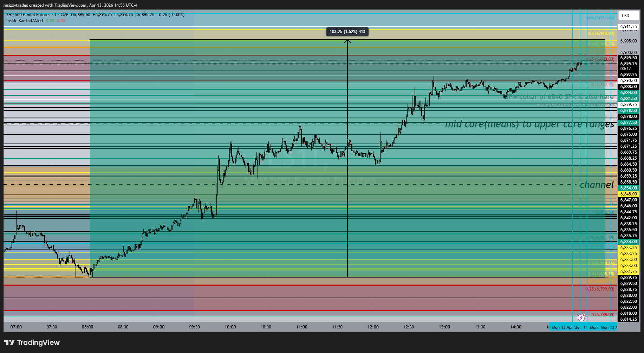Click the 6,890.00 price label
This screenshot has width=644, height=353.
[x=628, y=81]
